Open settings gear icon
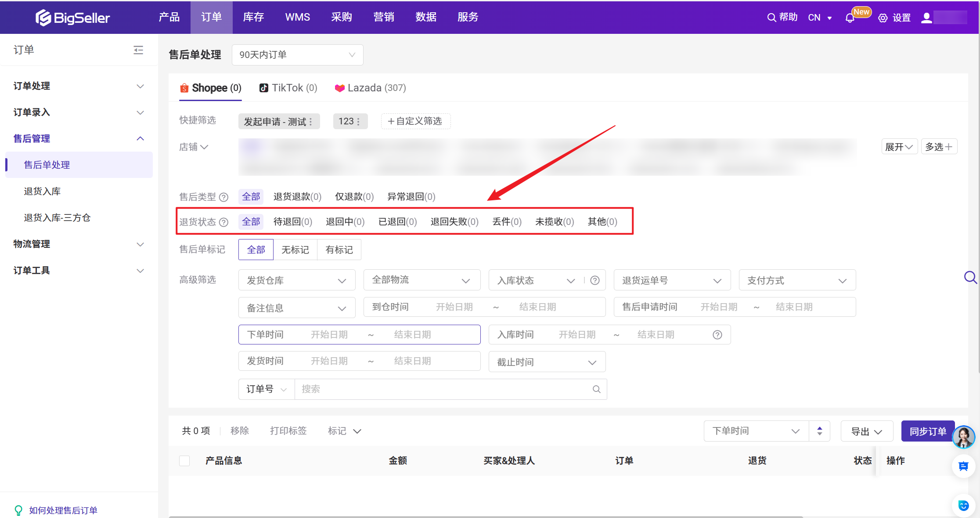This screenshot has width=980, height=518. tap(883, 18)
